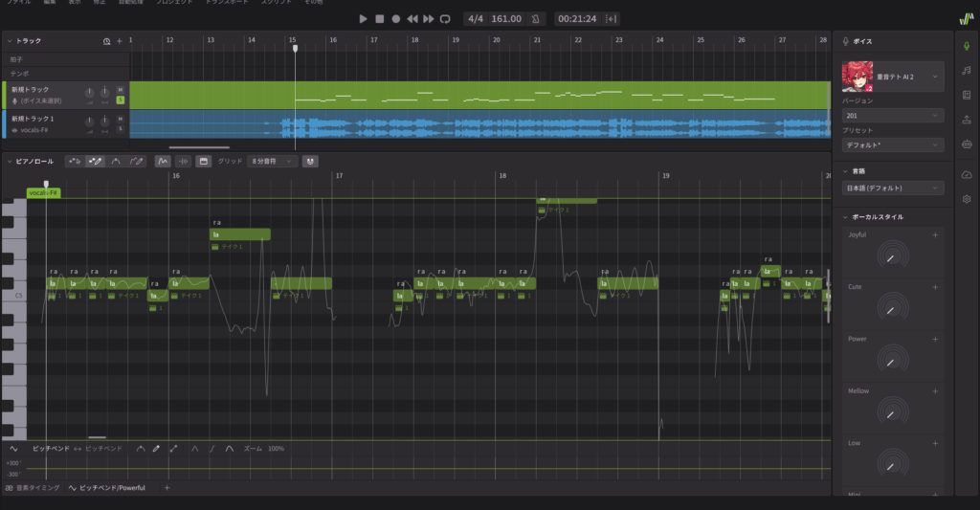Mute the 新規トラック 1 audio track
Screen dimensions: 980x510
(x=121, y=119)
